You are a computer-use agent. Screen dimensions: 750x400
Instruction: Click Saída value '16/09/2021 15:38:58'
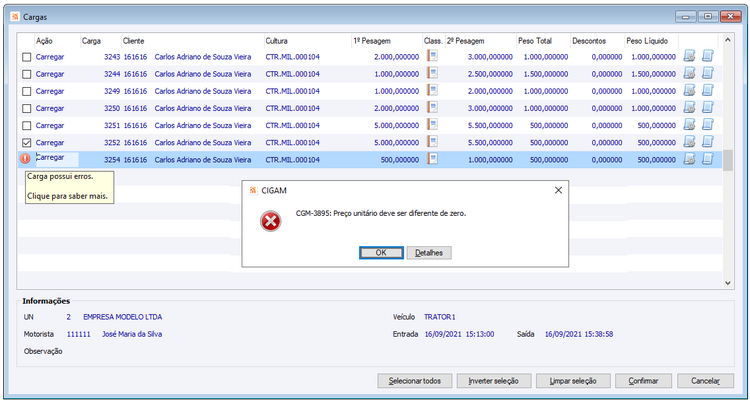579,334
